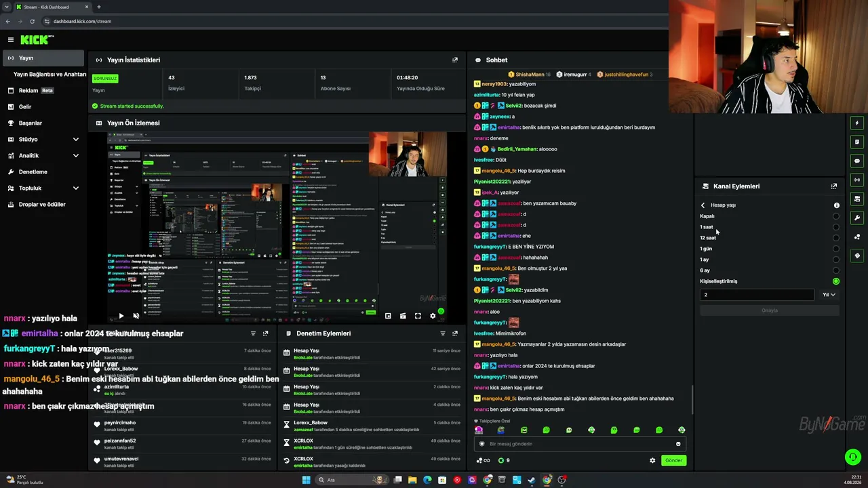
Task: Play the stream preview video
Action: point(121,316)
